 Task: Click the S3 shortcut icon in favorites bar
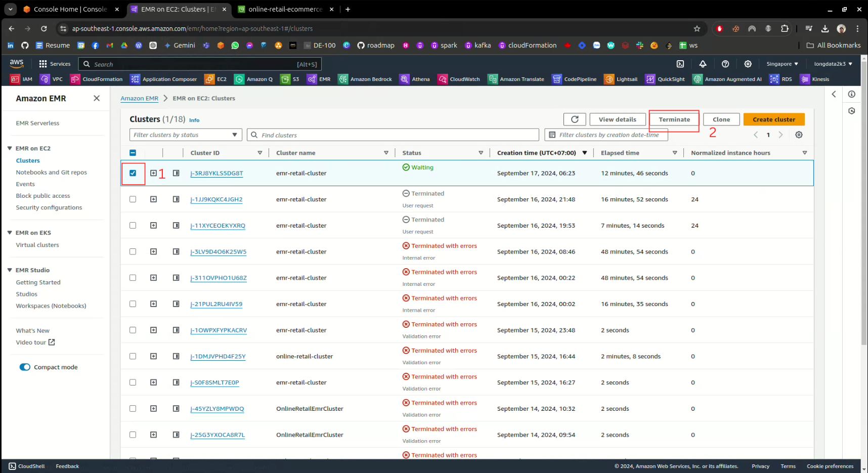(290, 79)
